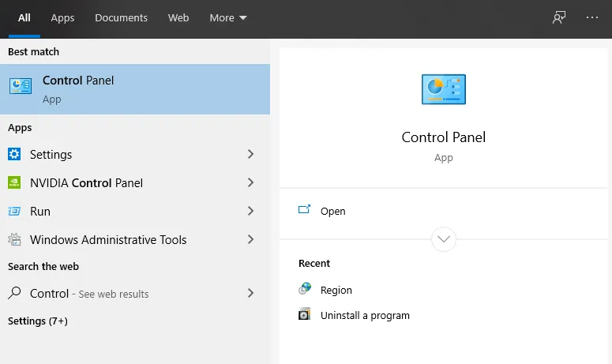Click the feedback person icon

click(x=559, y=17)
